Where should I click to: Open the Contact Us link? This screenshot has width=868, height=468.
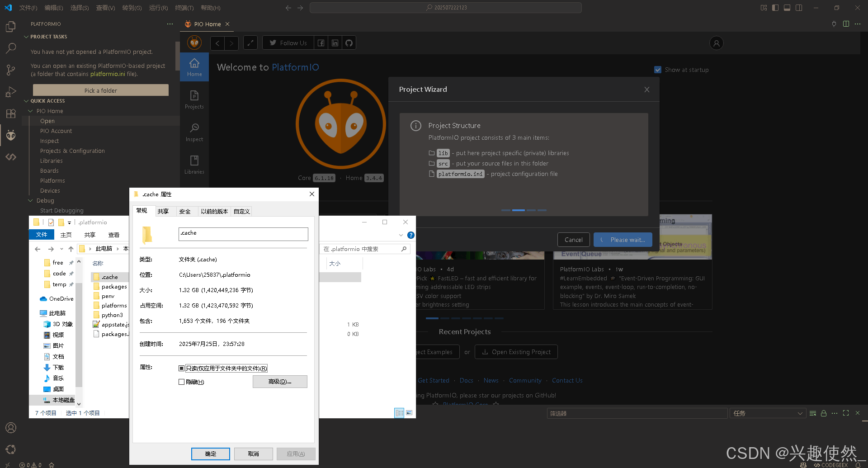(x=567, y=380)
